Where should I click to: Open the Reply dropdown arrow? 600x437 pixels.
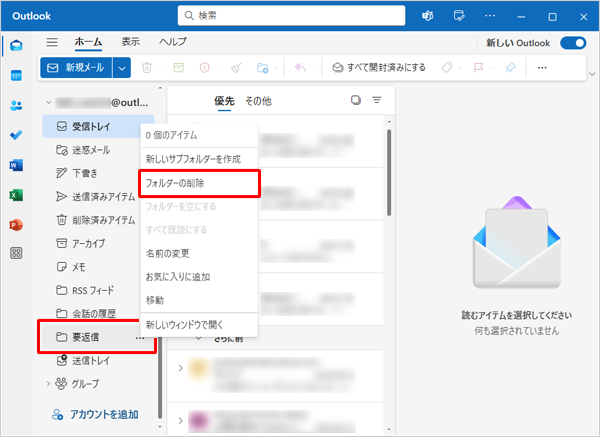pos(314,68)
